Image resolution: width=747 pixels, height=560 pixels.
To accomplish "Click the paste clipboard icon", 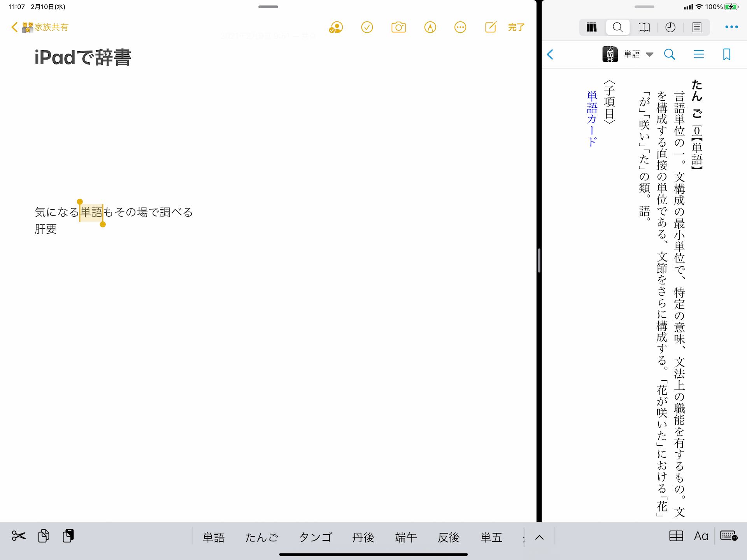I will 68,536.
